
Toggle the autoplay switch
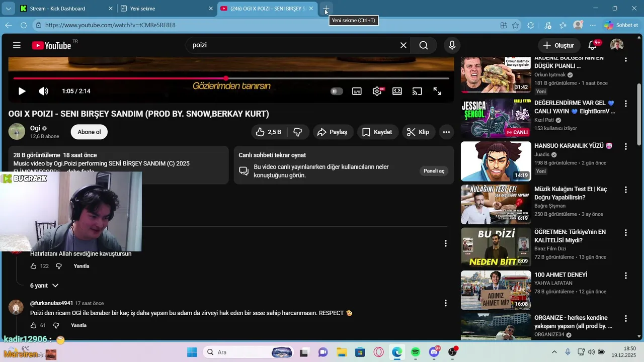click(337, 91)
